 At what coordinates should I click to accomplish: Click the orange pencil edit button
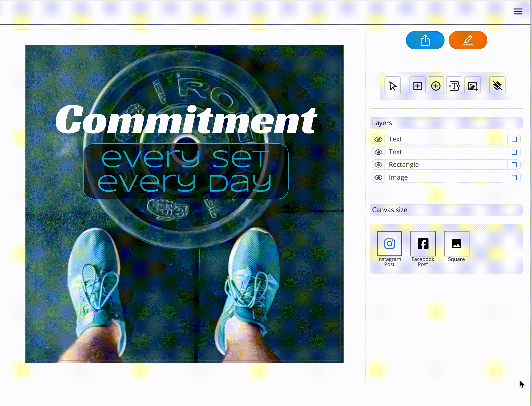(468, 40)
